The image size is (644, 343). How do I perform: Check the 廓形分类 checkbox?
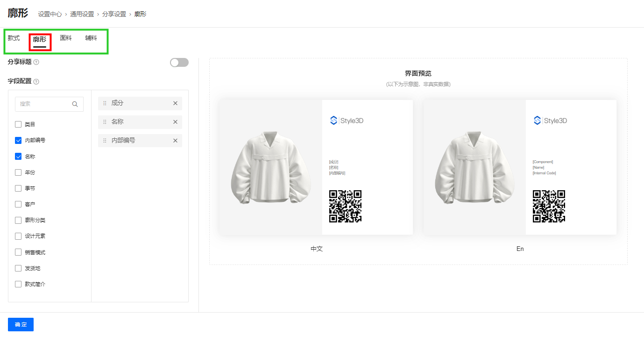click(x=18, y=220)
